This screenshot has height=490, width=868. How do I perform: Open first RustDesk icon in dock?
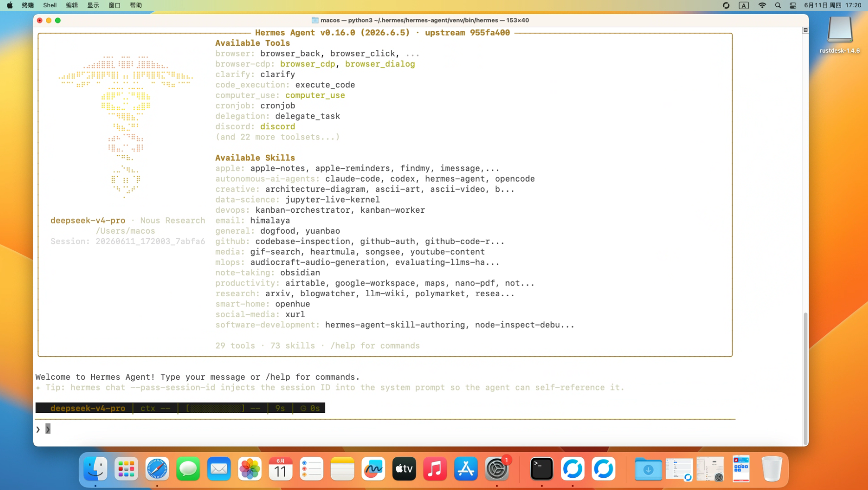[x=572, y=469]
